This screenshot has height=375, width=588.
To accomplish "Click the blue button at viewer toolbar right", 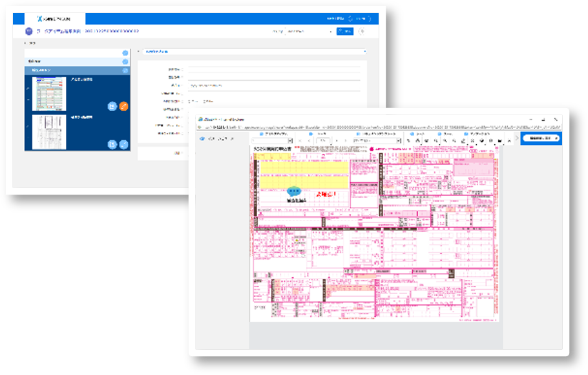I will click(x=540, y=138).
